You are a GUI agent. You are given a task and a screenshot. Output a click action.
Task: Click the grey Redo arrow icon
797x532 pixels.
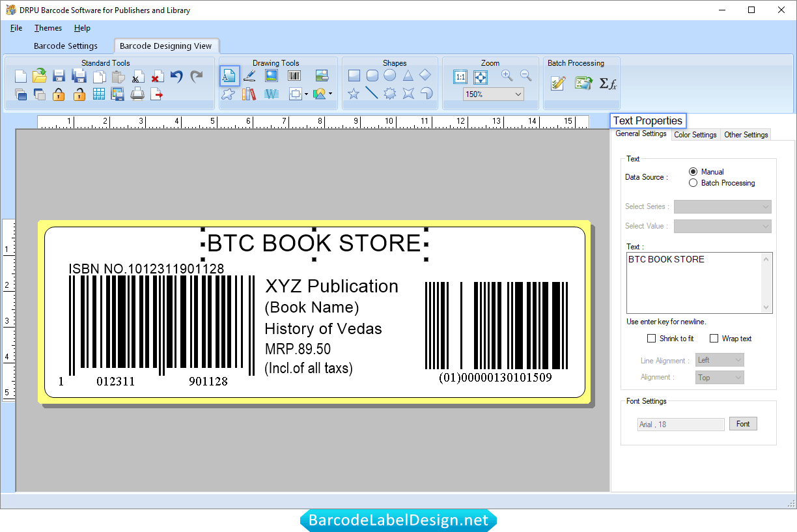point(197,76)
